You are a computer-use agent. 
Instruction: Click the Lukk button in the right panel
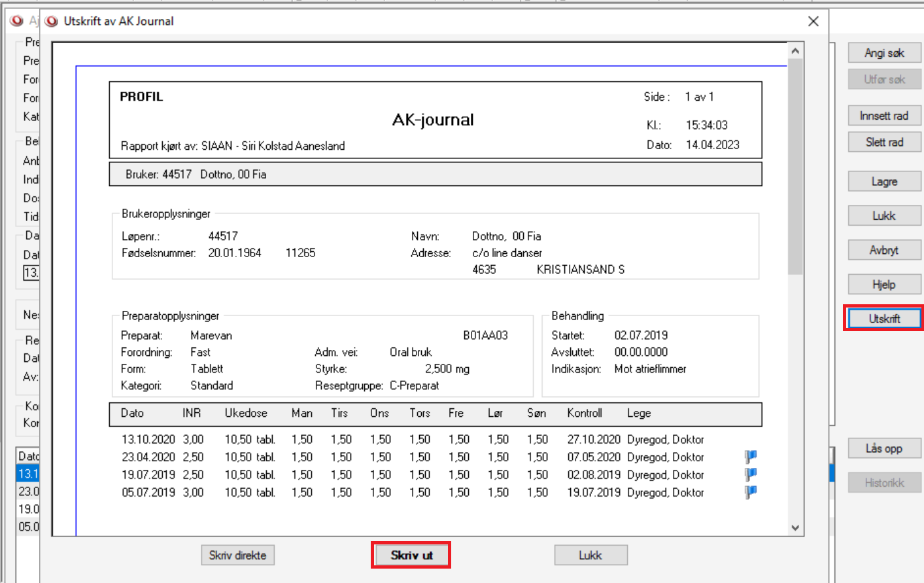click(884, 215)
